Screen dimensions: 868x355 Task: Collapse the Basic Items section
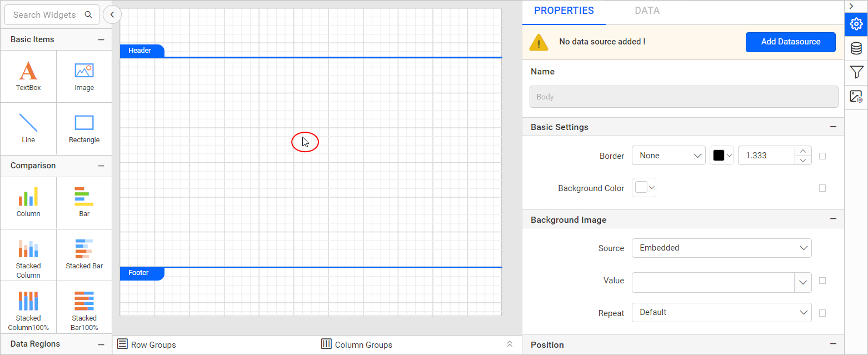coord(101,39)
